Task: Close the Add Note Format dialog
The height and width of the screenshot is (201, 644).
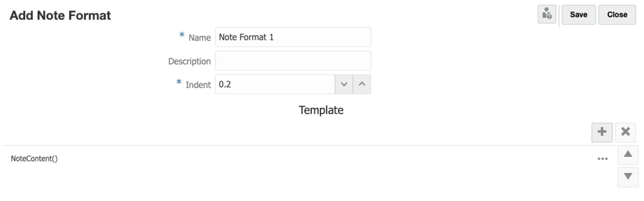Action: coord(617,15)
